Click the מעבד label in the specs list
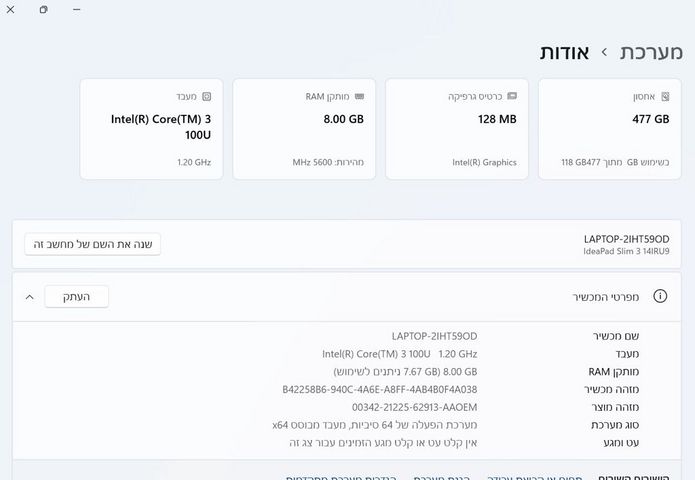 click(627, 354)
